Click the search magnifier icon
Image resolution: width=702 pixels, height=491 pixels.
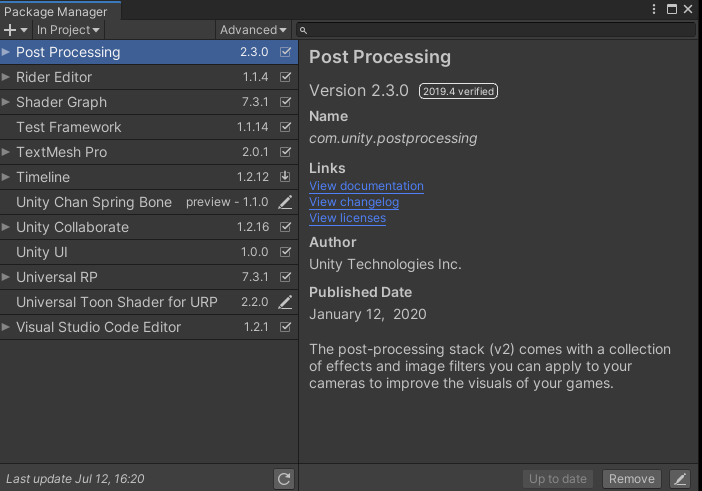coord(303,30)
